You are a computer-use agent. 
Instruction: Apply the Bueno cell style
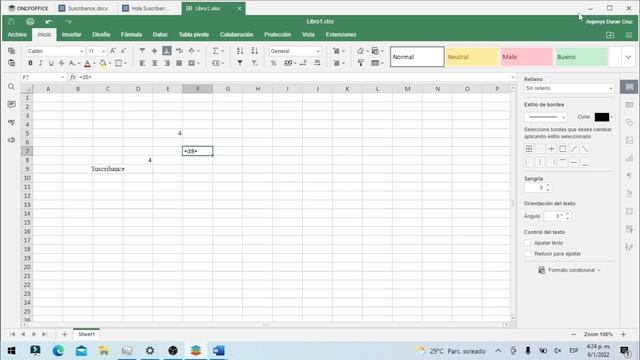coord(581,57)
